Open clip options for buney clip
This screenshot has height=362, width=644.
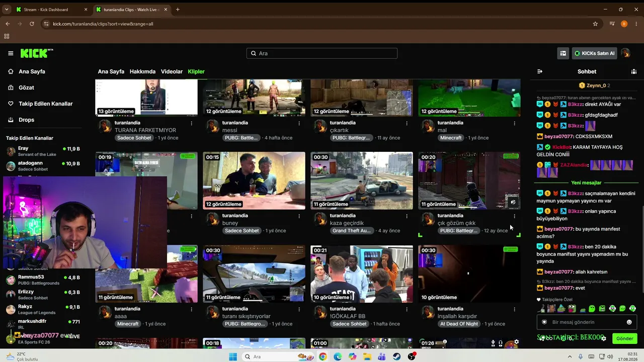click(299, 216)
